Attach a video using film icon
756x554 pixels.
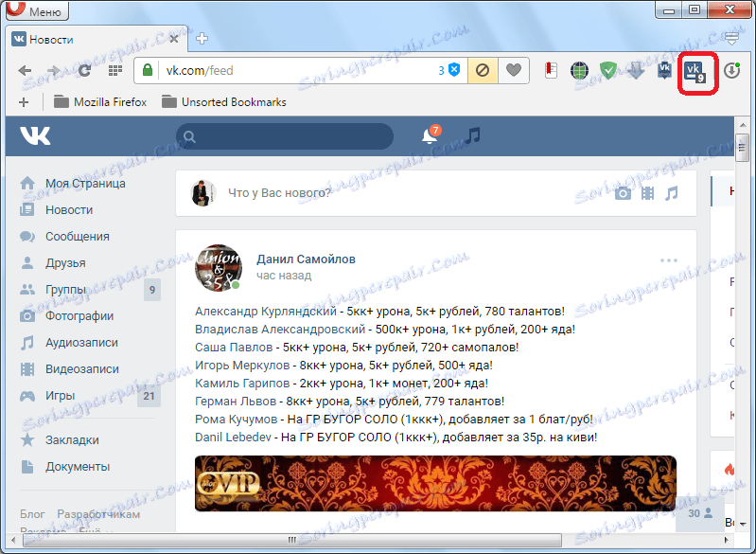tap(647, 193)
